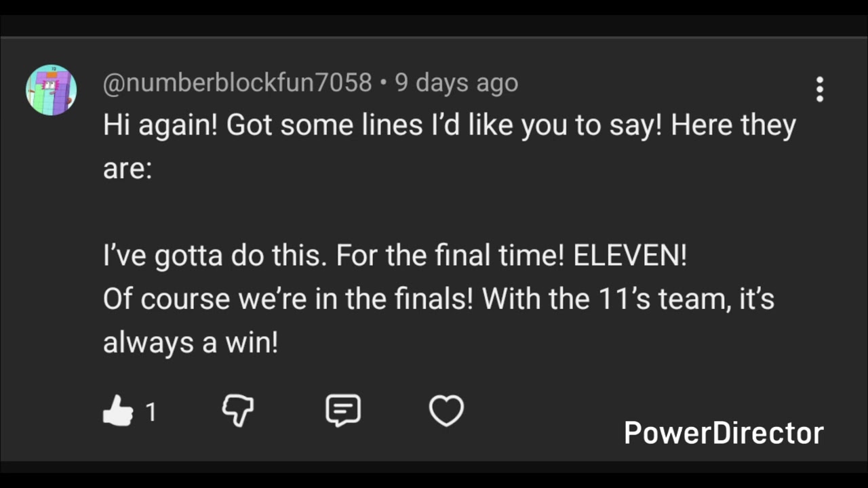
Task: Click the word "are:" in the comment
Action: [127, 168]
